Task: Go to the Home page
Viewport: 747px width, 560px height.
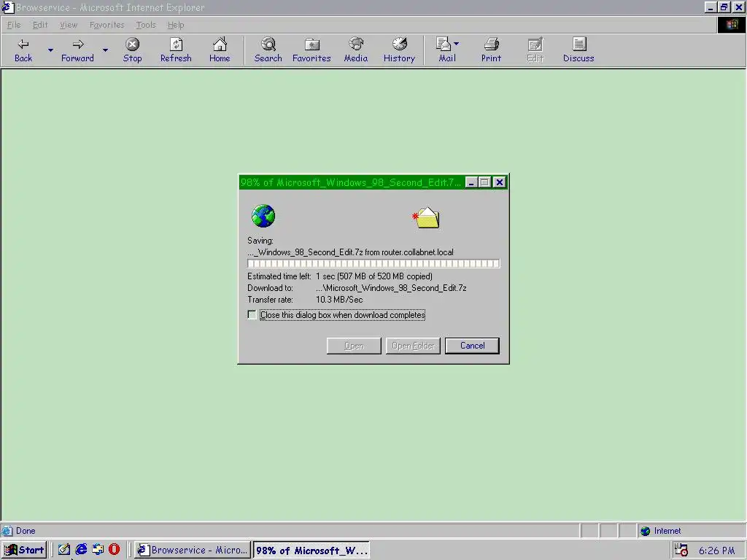Action: (220, 50)
